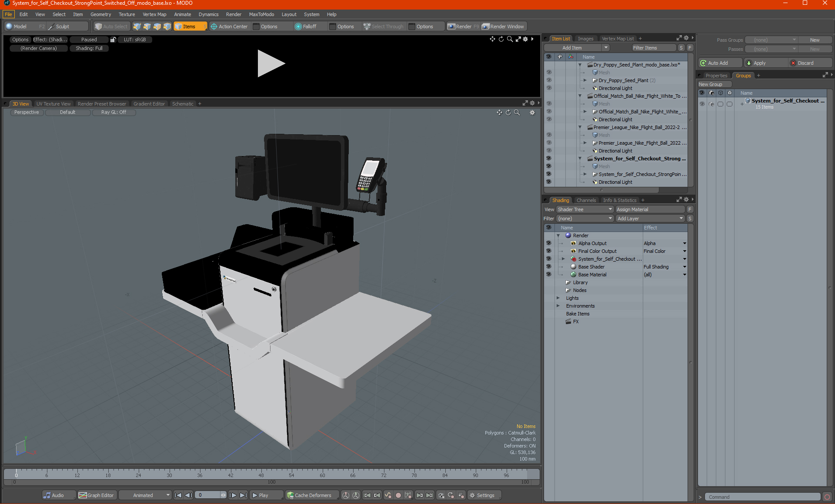The height and width of the screenshot is (504, 835).
Task: Click the Play button
Action: click(266, 495)
